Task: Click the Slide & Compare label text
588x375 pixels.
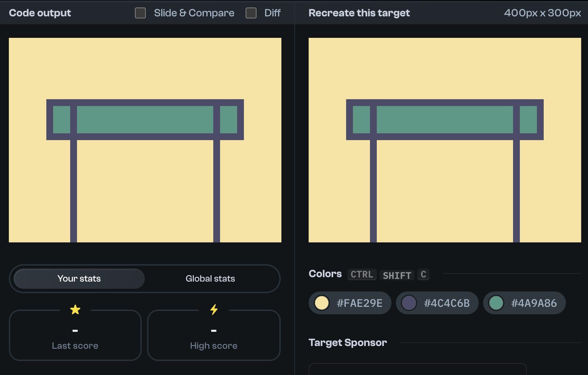Action: tap(194, 13)
